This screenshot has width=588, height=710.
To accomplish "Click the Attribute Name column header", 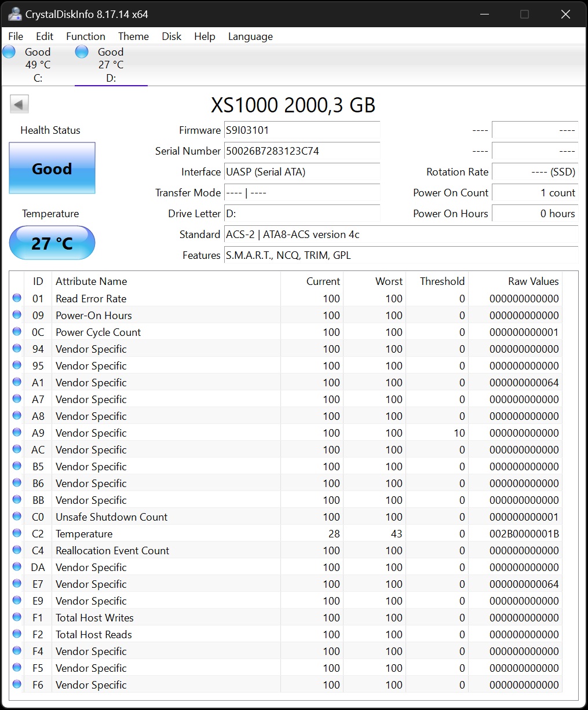I will click(x=166, y=281).
